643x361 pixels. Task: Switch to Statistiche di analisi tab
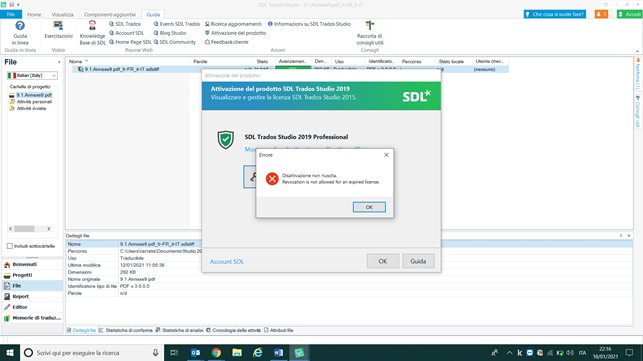[180, 330]
